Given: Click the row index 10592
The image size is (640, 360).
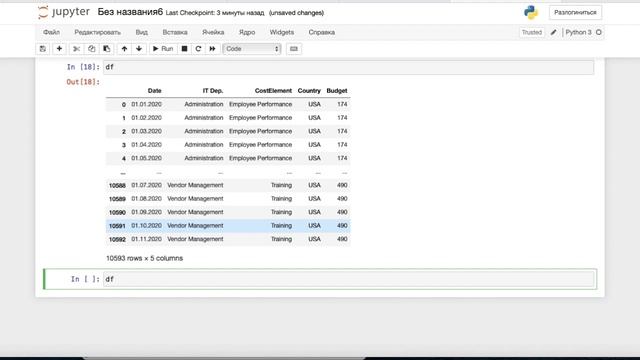Looking at the screenshot, I should (117, 240).
